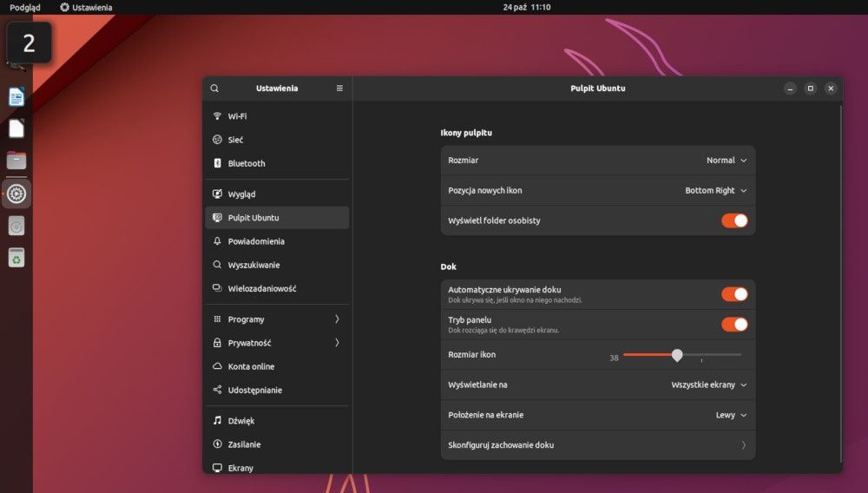The width and height of the screenshot is (868, 493).
Task: Click the Dźwięk music note icon
Action: tap(217, 420)
